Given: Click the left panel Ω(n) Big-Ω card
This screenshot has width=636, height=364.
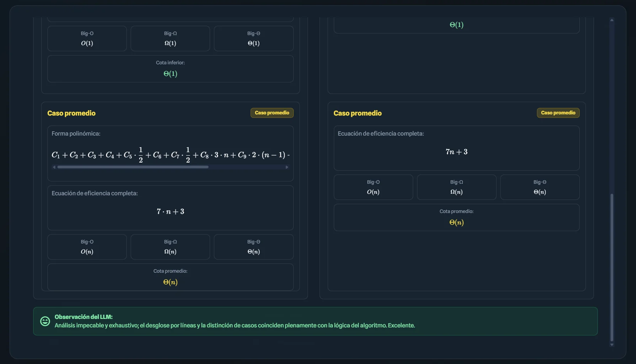Looking at the screenshot, I should (170, 247).
